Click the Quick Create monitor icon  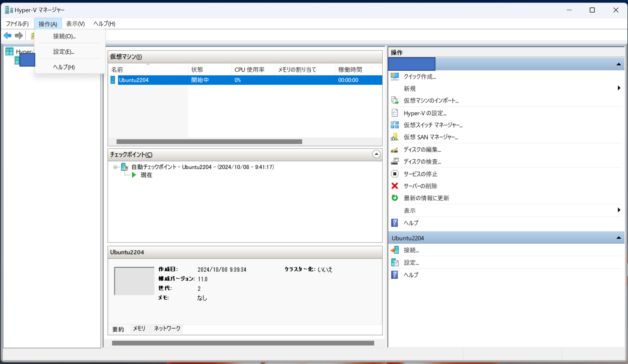click(x=395, y=76)
